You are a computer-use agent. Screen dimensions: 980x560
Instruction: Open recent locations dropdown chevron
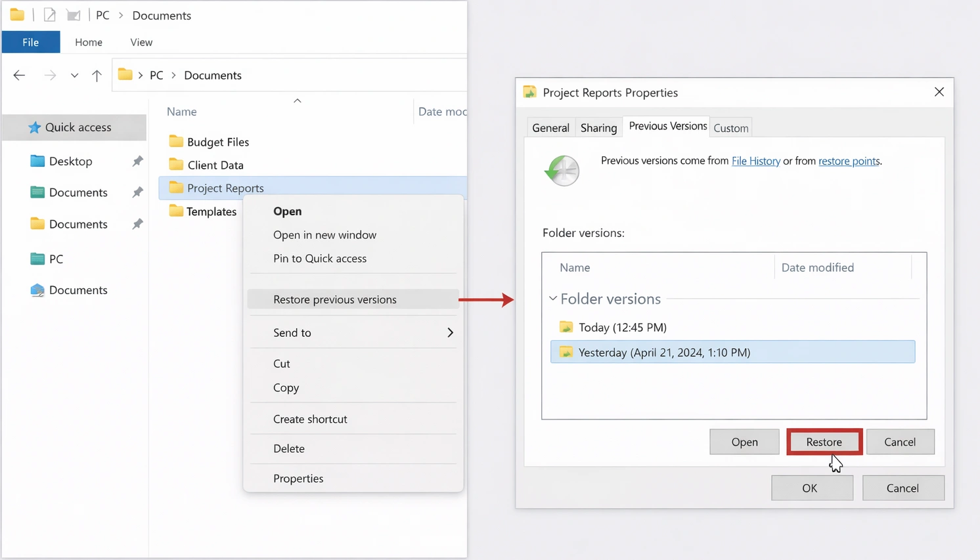[x=74, y=75]
